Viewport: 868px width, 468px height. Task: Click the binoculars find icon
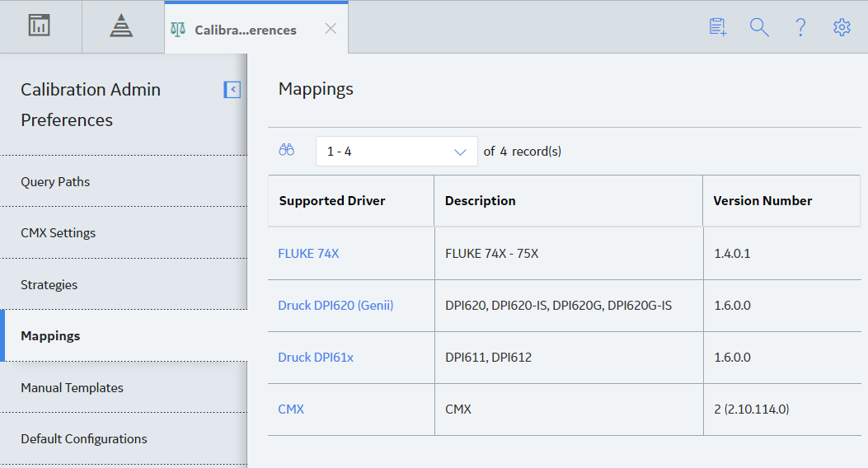[286, 150]
